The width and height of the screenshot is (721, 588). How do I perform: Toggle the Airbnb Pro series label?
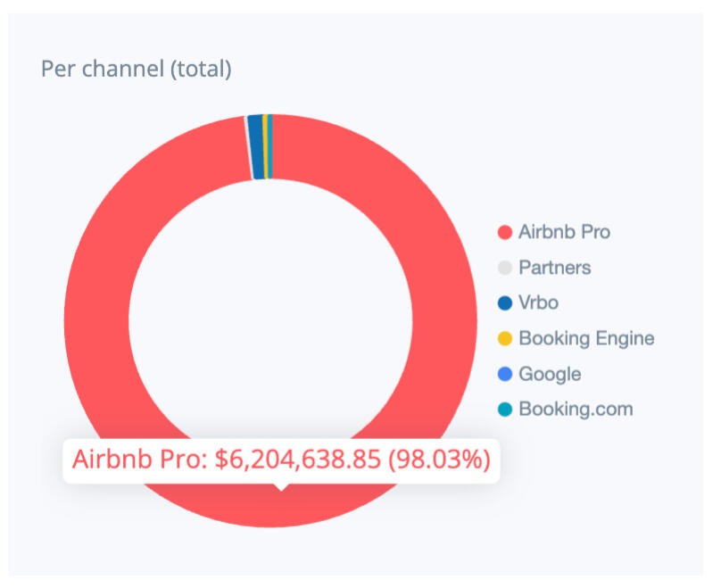564,232
